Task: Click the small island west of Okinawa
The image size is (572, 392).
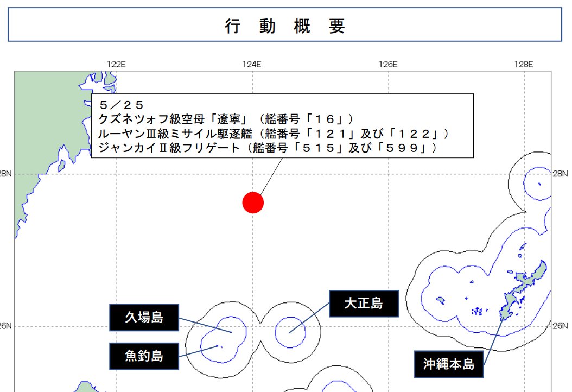Action: tap(441, 300)
